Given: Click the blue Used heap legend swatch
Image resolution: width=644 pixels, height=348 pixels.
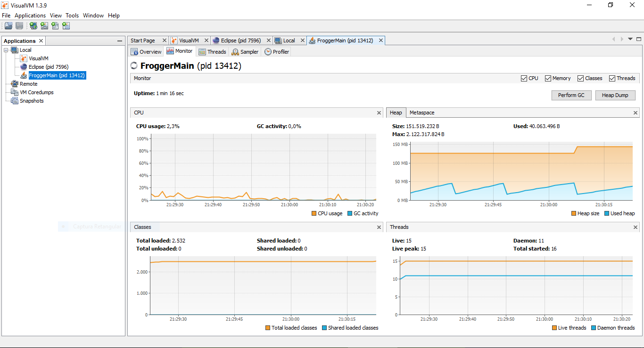Looking at the screenshot, I should [607, 214].
